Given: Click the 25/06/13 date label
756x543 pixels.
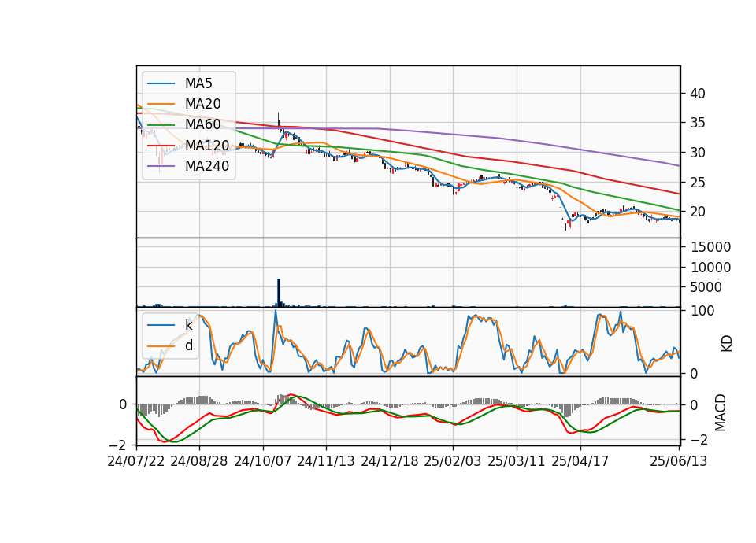Looking at the screenshot, I should tap(678, 461).
